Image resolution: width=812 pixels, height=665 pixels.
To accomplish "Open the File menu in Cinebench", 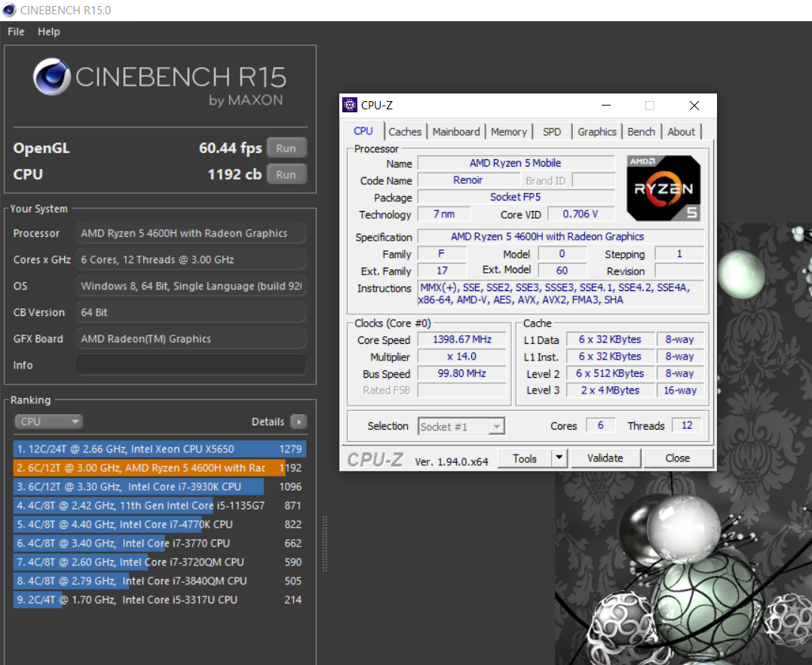I will pos(16,32).
